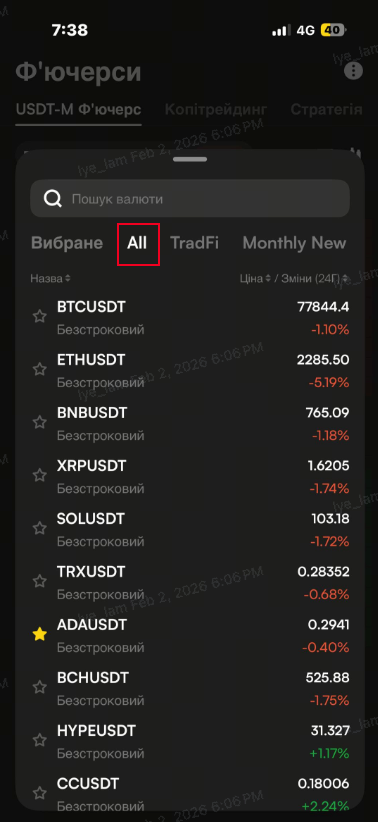Toggle the star next to ETHUSDT

(39, 370)
